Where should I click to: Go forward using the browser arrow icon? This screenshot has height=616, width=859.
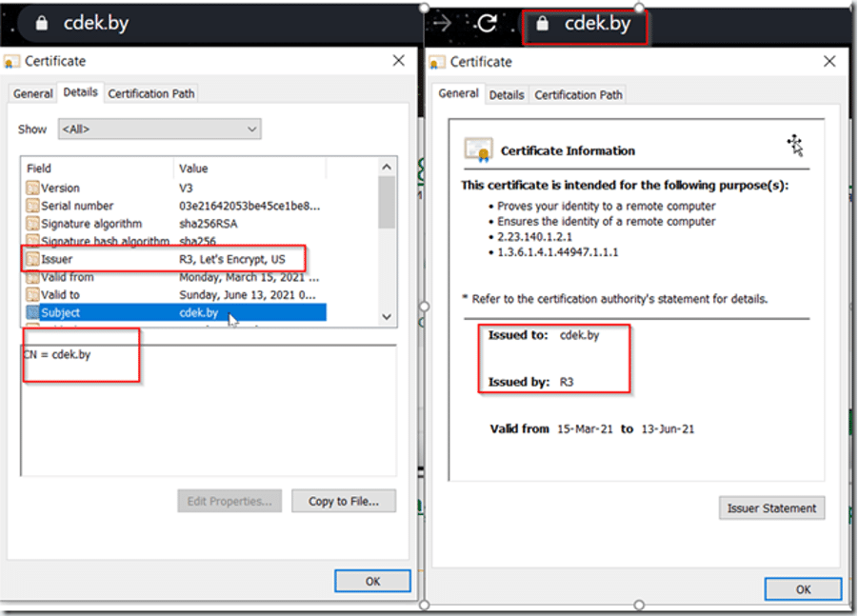(x=442, y=23)
